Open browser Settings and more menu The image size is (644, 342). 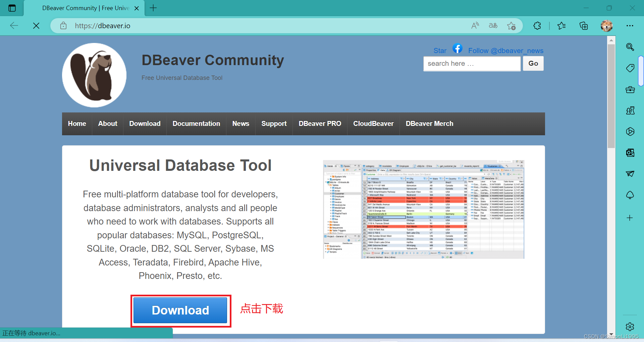630,26
